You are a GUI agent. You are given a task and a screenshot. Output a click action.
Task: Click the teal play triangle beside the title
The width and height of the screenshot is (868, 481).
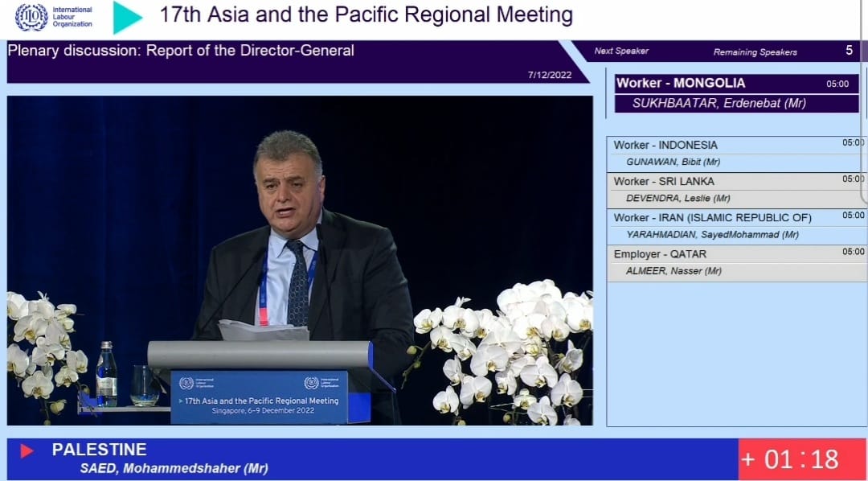(x=125, y=17)
